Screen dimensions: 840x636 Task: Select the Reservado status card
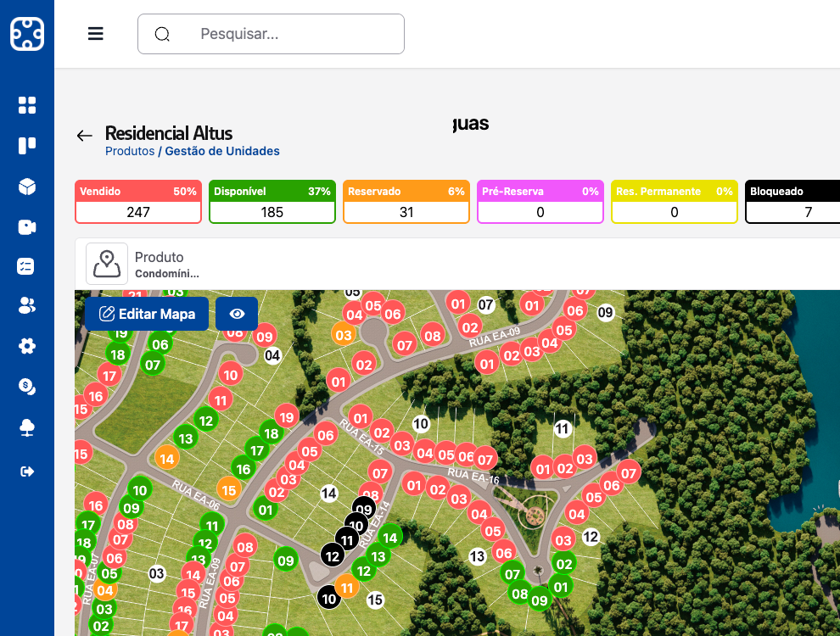coord(406,202)
